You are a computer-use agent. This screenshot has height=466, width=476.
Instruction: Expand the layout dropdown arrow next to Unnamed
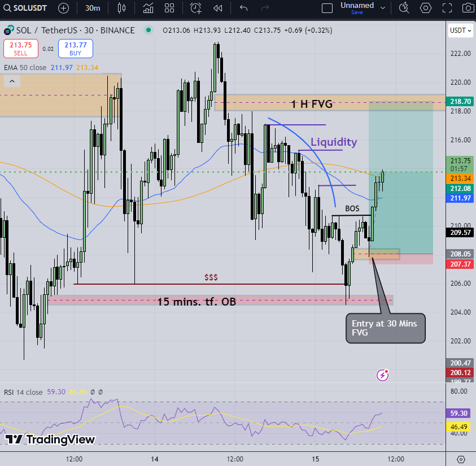click(383, 8)
